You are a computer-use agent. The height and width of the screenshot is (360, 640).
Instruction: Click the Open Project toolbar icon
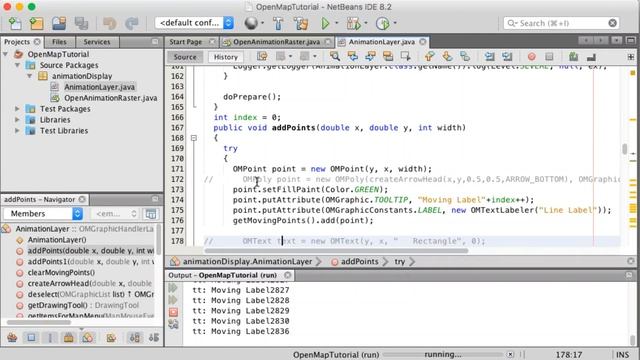(x=59, y=23)
